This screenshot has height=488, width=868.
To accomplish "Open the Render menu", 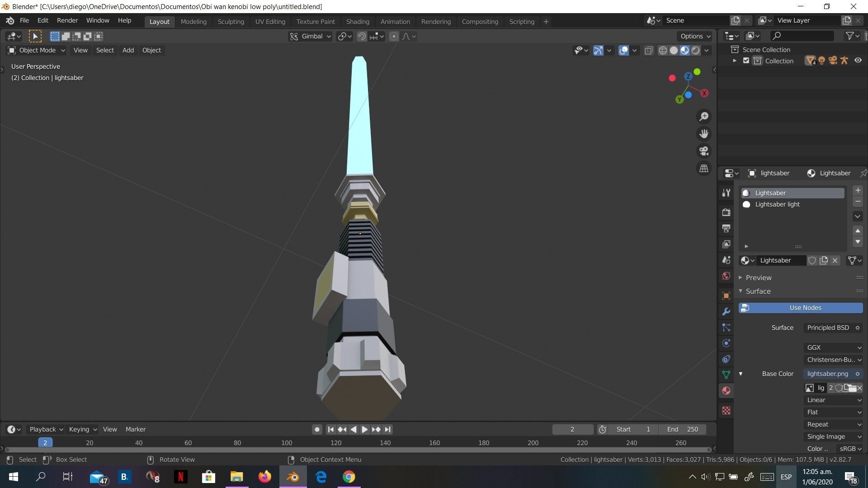I will pos(67,21).
